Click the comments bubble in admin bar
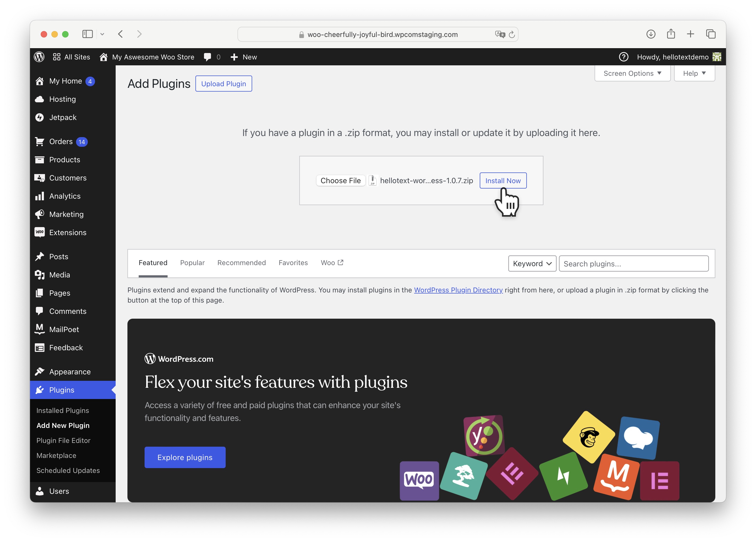Screen dimensions: 756x542 pos(207,57)
